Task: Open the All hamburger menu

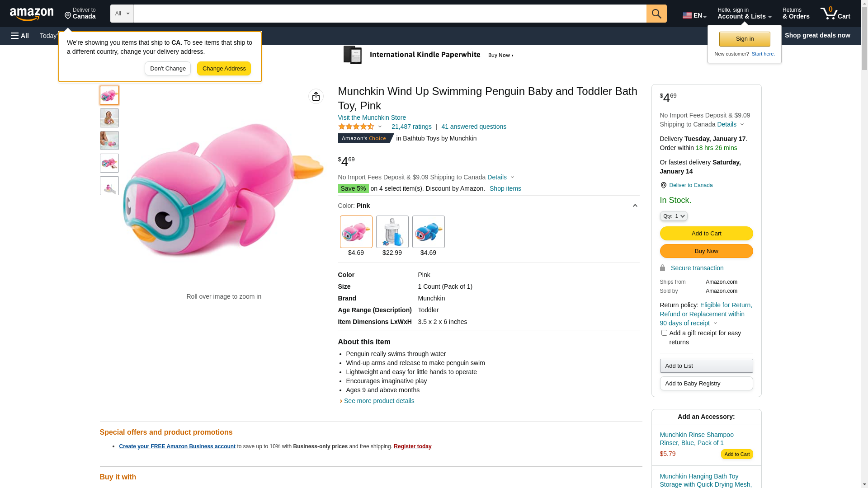Action: pyautogui.click(x=20, y=36)
